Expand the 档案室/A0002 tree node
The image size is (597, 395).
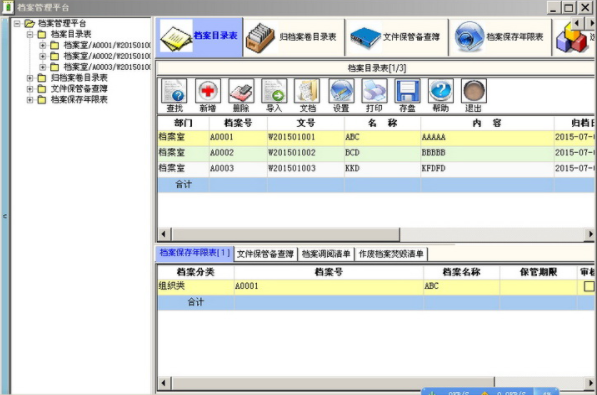point(43,56)
